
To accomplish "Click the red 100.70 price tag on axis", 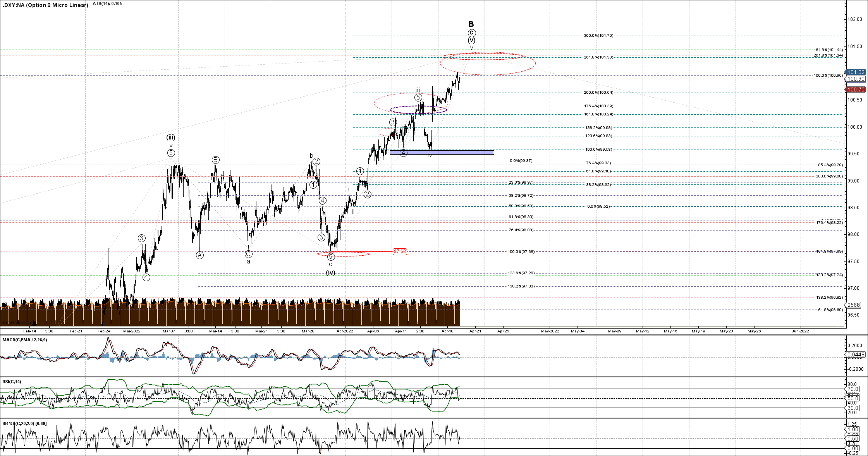I will coord(856,89).
